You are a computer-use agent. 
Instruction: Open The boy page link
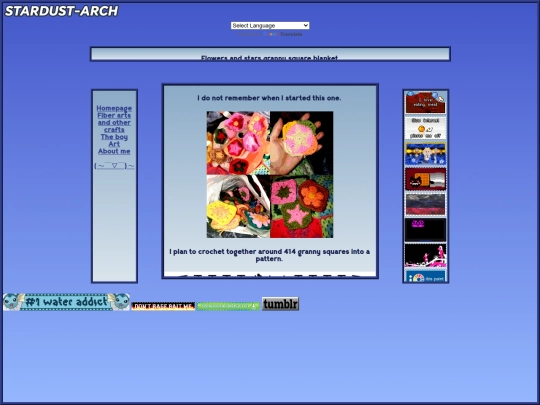[114, 137]
